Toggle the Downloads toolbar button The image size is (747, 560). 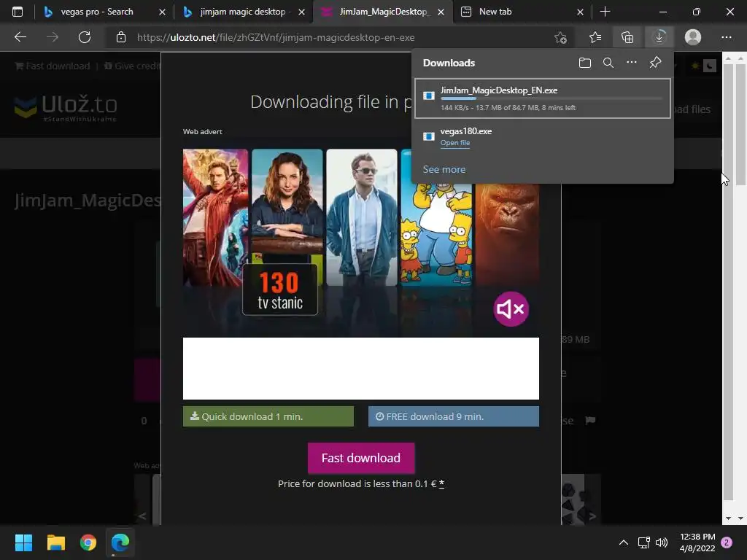point(659,37)
